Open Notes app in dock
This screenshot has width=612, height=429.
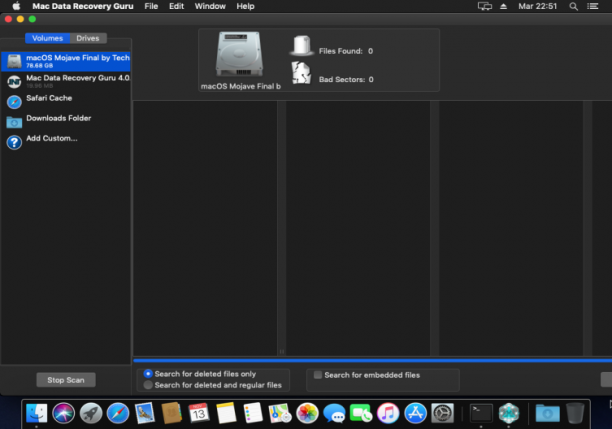click(226, 413)
